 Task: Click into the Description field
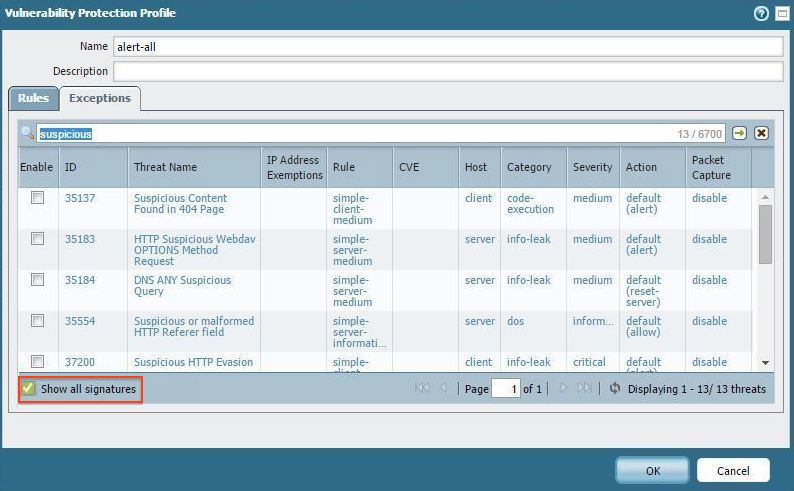click(447, 71)
